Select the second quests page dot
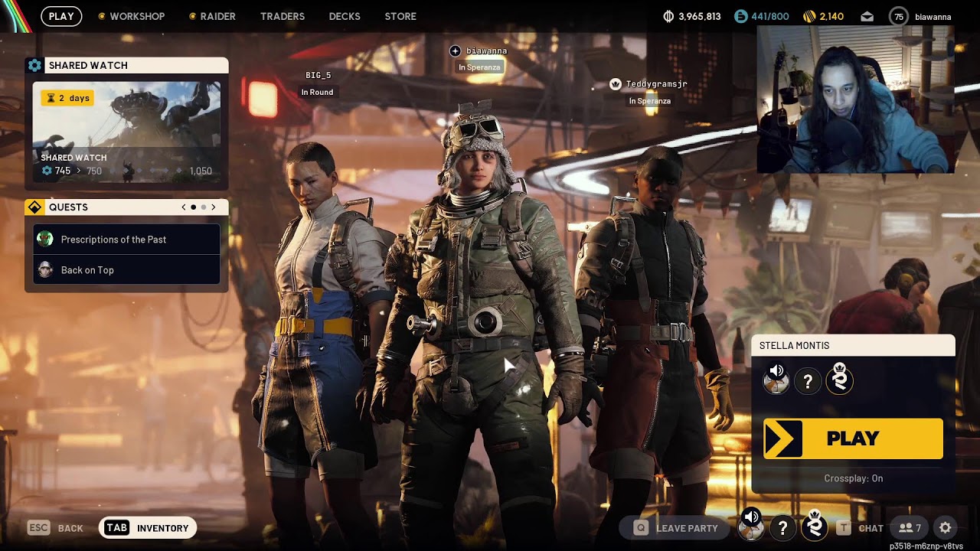The height and width of the screenshot is (551, 980). point(203,207)
